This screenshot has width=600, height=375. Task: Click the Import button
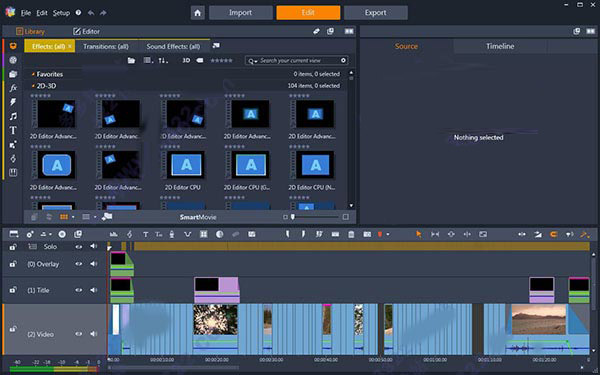(x=240, y=13)
